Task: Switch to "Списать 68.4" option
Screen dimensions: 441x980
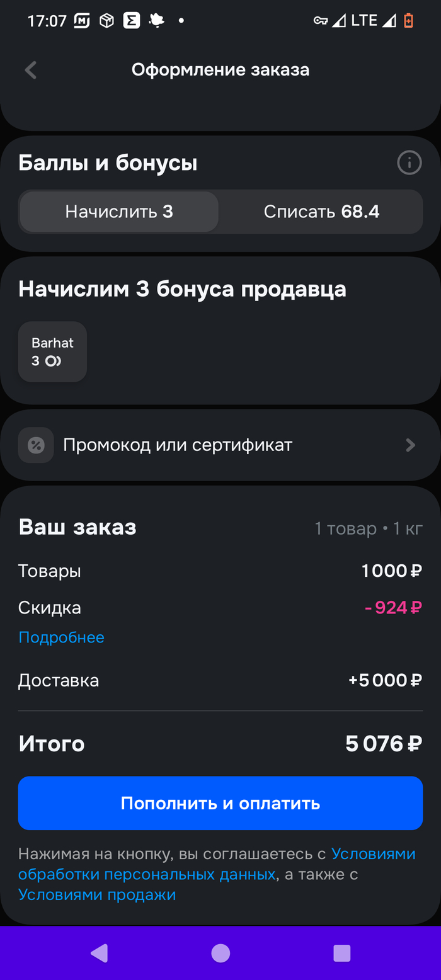Action: click(321, 212)
